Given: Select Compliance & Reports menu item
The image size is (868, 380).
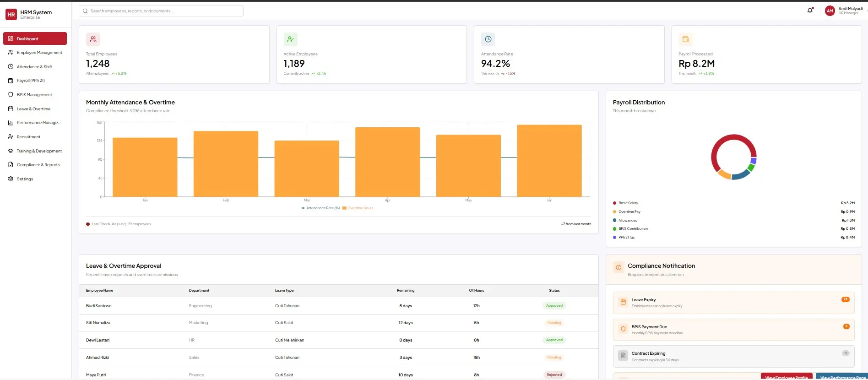Looking at the screenshot, I should point(38,165).
